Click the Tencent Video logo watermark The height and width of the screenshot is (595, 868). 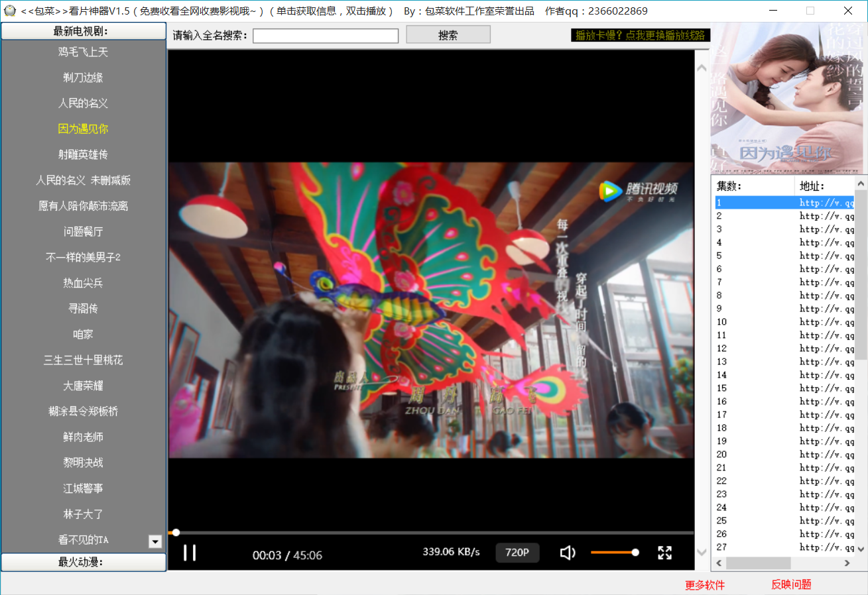(x=638, y=191)
